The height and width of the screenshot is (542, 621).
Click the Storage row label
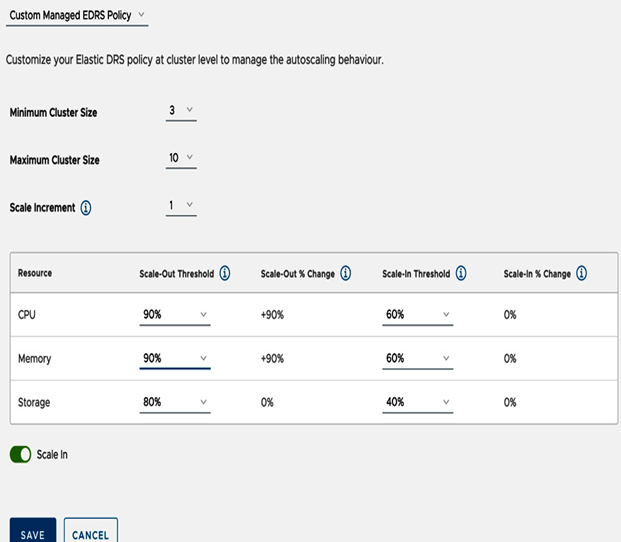[34, 403]
